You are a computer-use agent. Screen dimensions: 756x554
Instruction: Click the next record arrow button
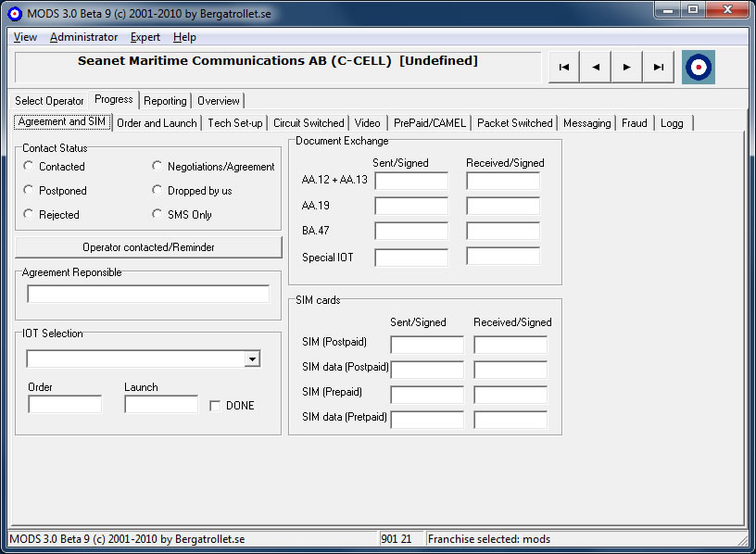[x=626, y=68]
